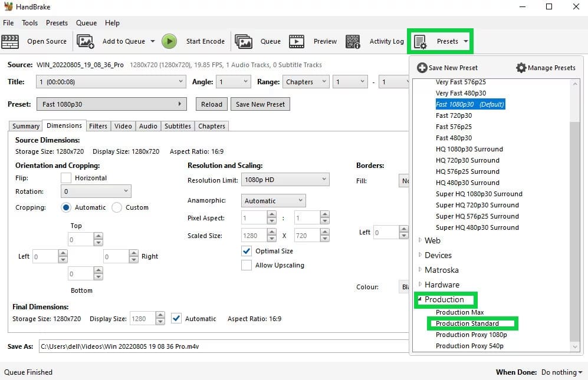Open the Angle dropdown
The image size is (588, 380).
pyautogui.click(x=233, y=82)
